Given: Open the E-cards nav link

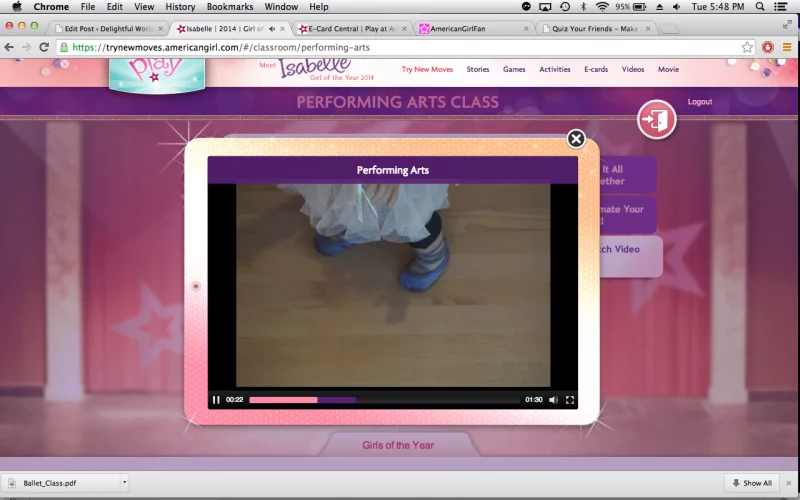Looking at the screenshot, I should coord(596,69).
